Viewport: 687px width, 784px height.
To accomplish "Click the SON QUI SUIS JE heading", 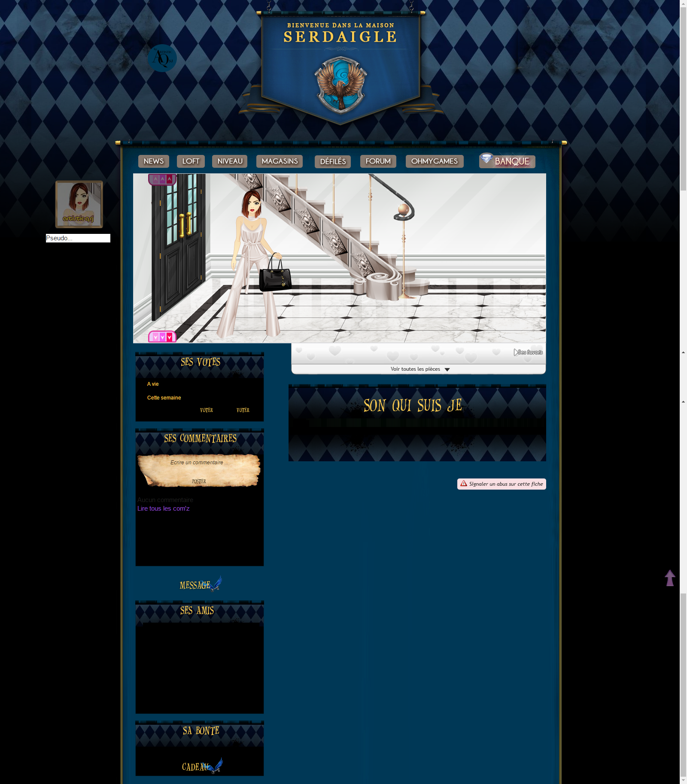I will tap(413, 406).
